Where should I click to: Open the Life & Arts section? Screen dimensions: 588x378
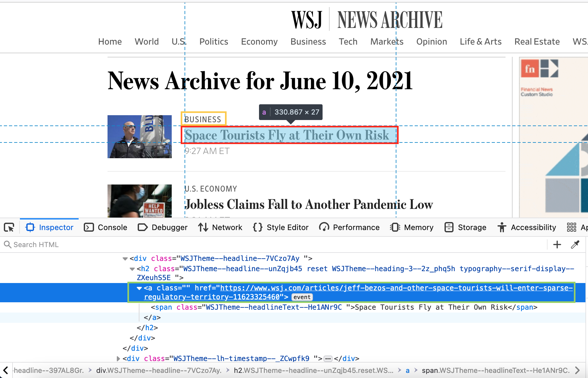pyautogui.click(x=481, y=42)
